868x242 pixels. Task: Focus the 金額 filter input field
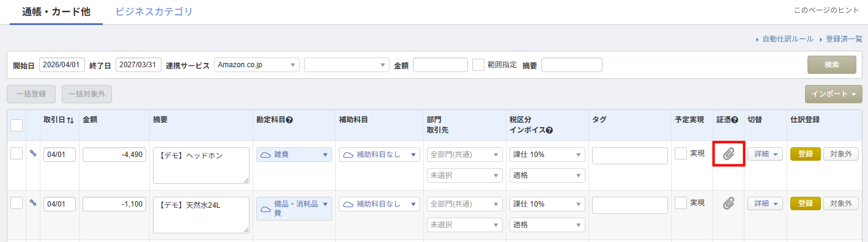pyautogui.click(x=440, y=65)
